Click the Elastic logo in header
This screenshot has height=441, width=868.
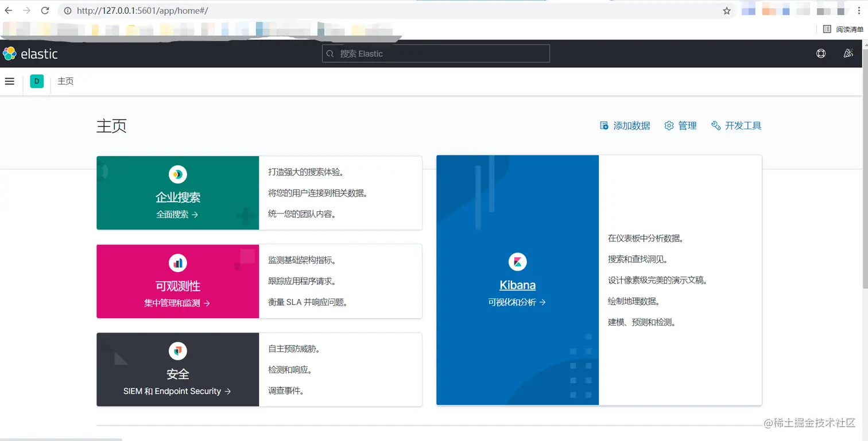(x=30, y=53)
